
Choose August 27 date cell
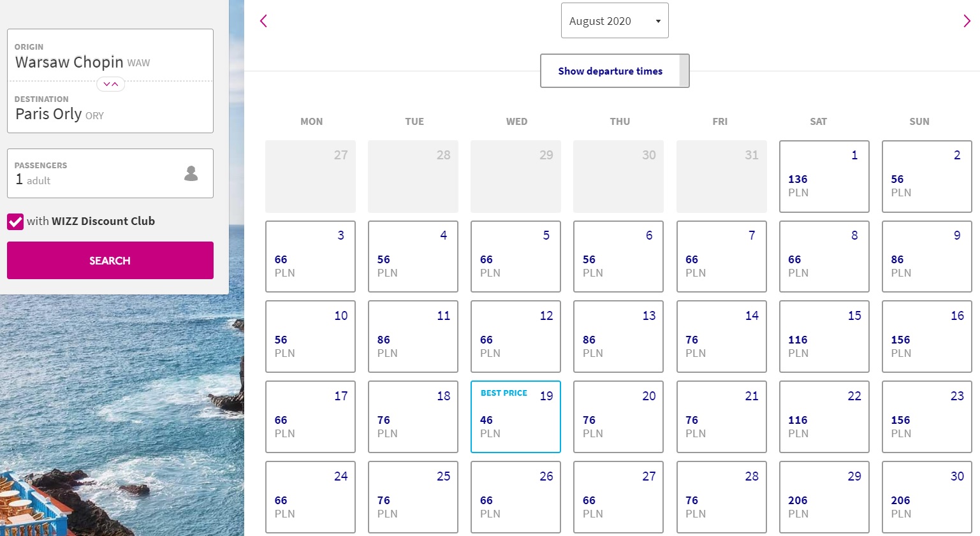coord(618,497)
